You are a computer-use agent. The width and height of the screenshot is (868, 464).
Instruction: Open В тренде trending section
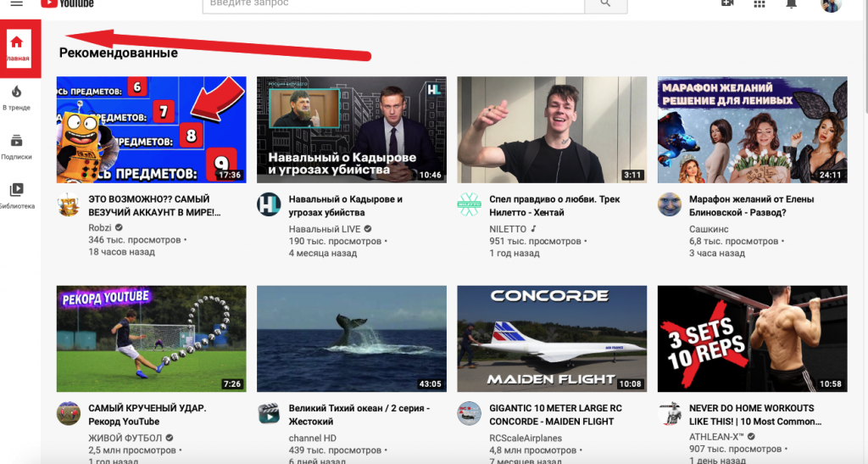pos(17,98)
